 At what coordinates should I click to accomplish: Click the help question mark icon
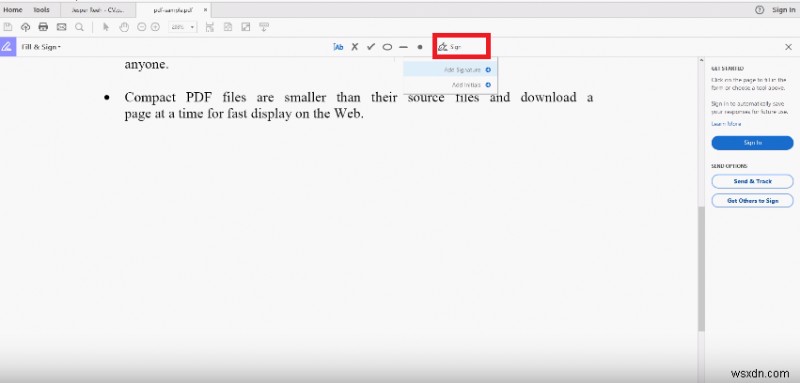point(760,10)
